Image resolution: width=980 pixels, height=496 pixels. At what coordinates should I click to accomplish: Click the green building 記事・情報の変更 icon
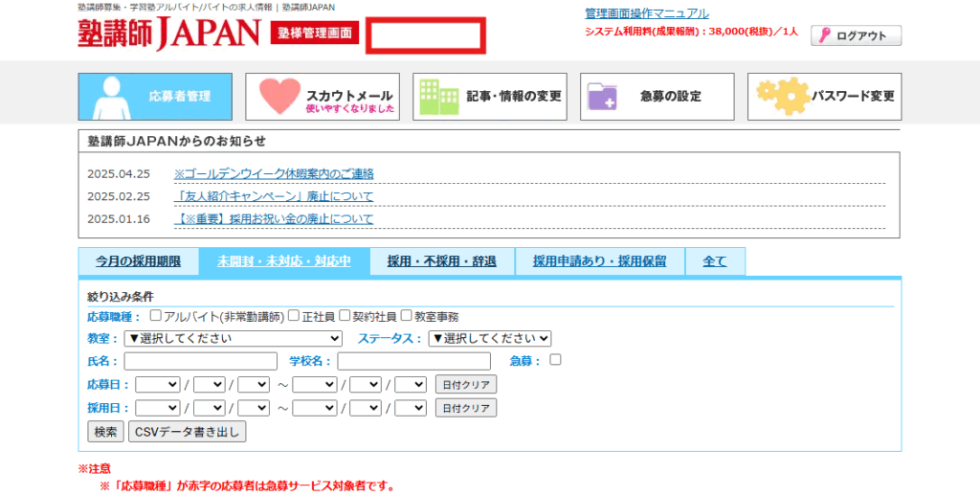(439, 97)
